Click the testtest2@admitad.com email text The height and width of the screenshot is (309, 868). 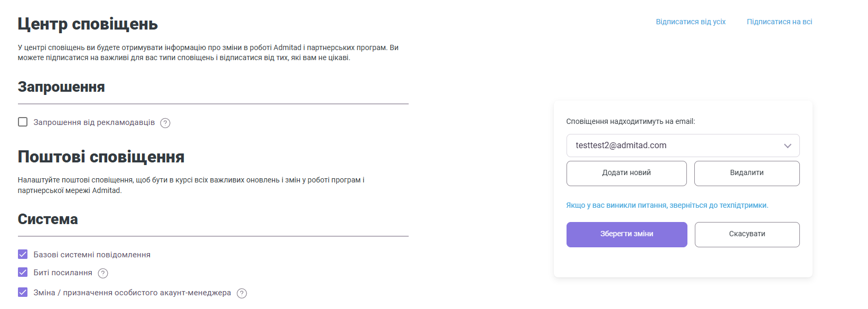tap(621, 146)
